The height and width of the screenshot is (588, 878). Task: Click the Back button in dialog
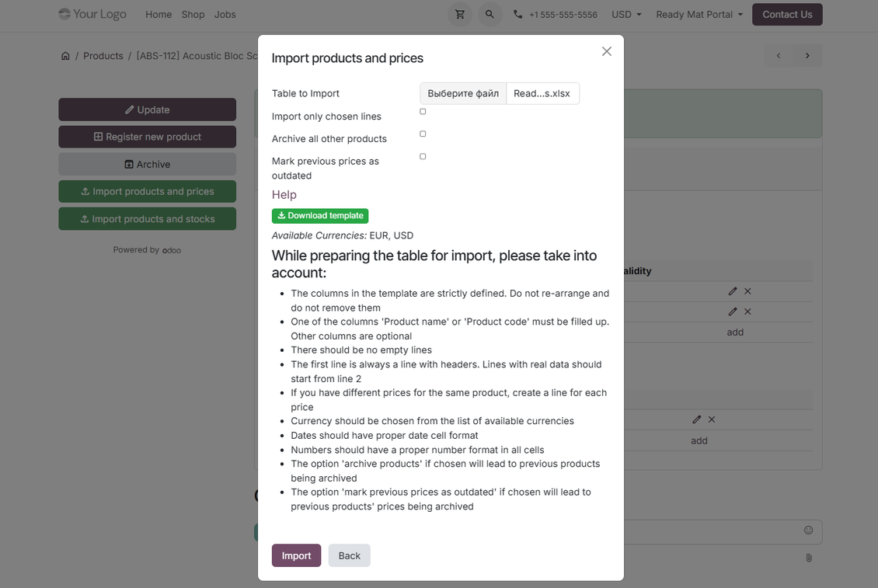[350, 555]
